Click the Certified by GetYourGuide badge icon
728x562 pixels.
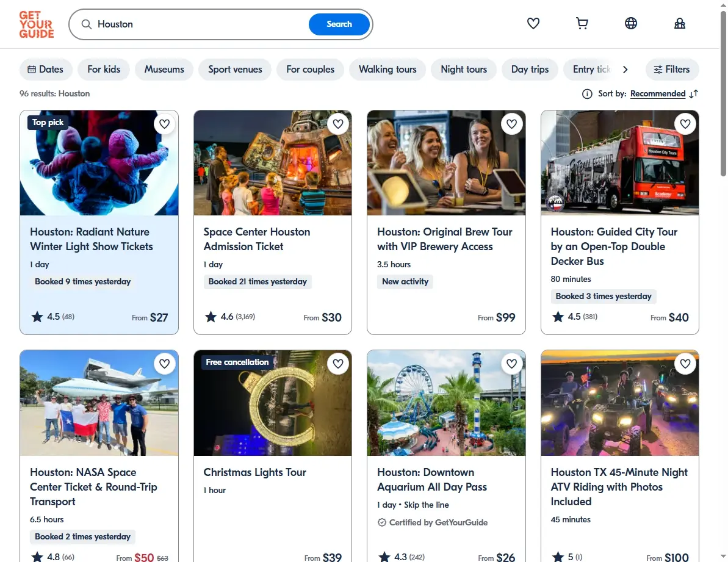tap(381, 522)
